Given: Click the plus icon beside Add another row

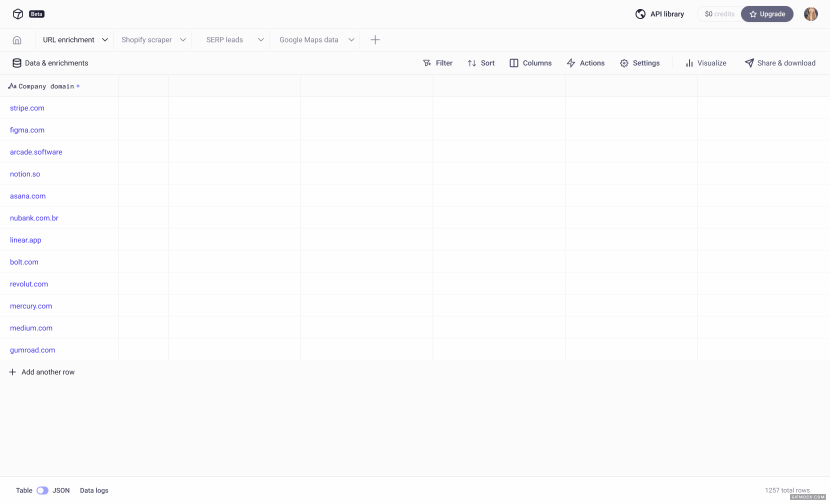Looking at the screenshot, I should click(x=12, y=372).
